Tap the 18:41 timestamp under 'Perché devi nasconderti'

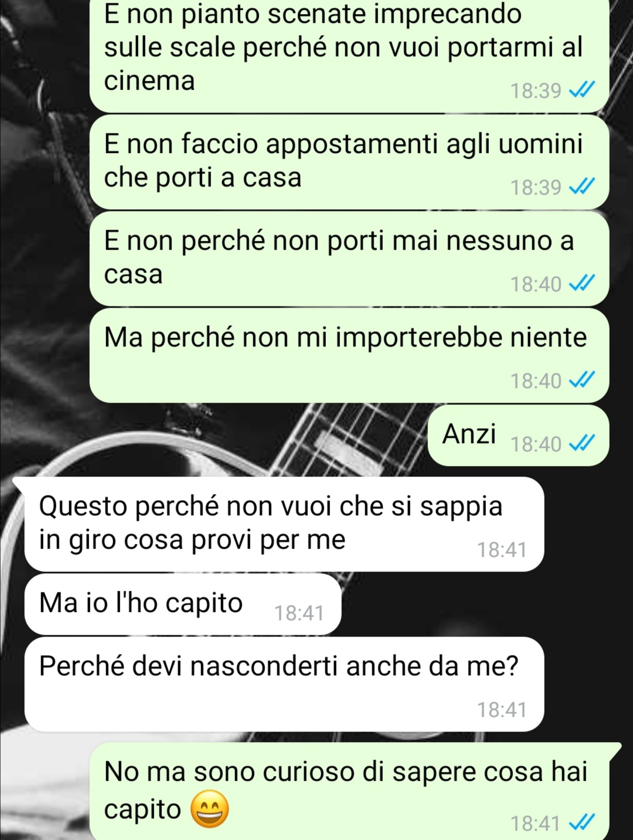pos(502,710)
